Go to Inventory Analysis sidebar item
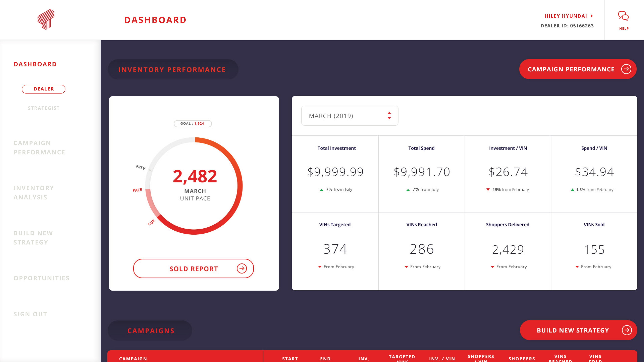 [x=34, y=193]
